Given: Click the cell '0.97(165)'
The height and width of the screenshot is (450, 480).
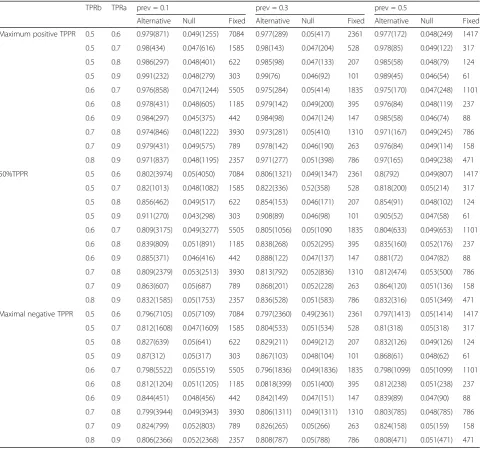Looking at the screenshot, I should (389, 160).
